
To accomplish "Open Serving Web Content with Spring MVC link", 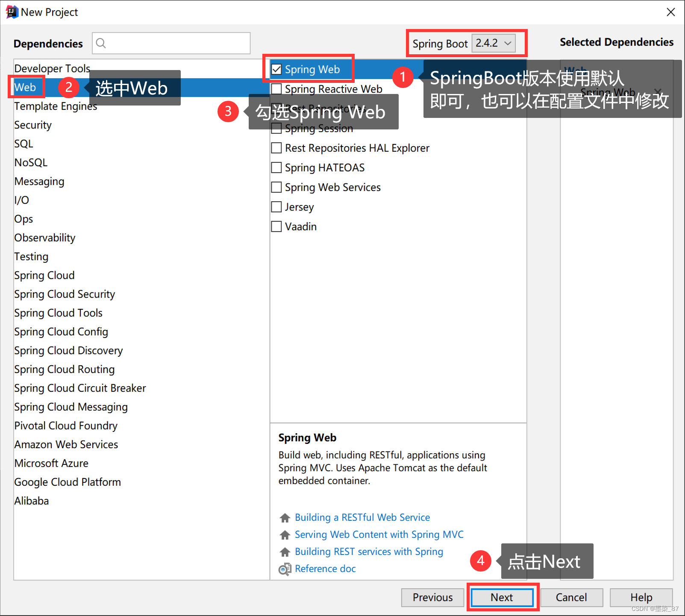I will coord(379,534).
